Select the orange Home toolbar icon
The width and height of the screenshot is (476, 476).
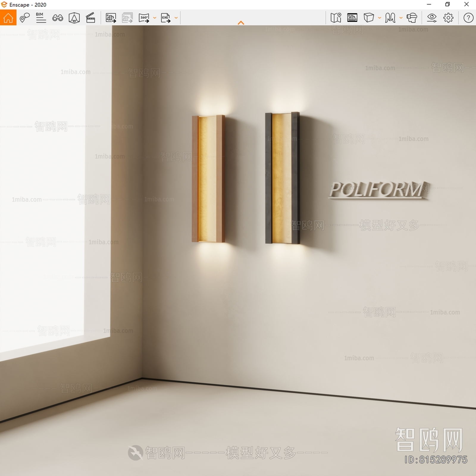pyautogui.click(x=8, y=18)
